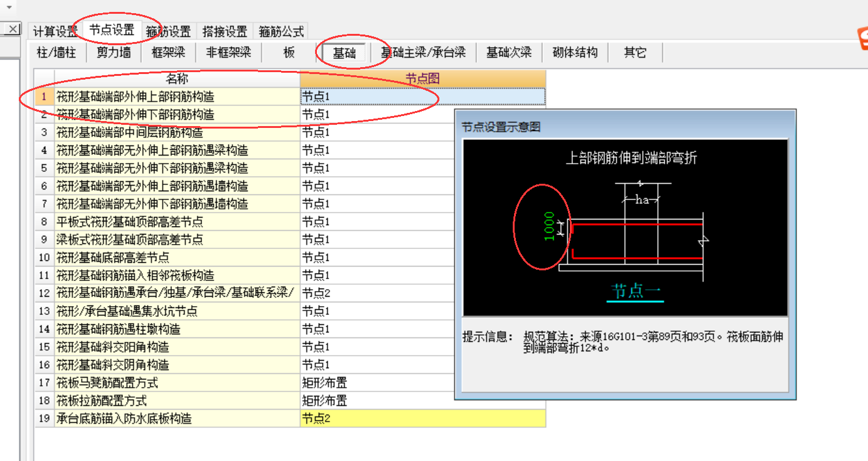Go to the 砌体结构 tab
This screenshot has height=461, width=868.
pyautogui.click(x=575, y=53)
